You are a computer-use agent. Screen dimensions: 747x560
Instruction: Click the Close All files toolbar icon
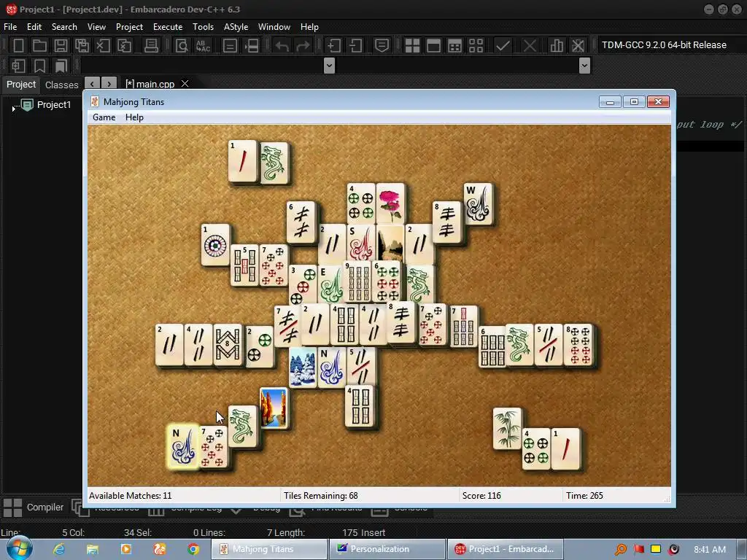tap(124, 45)
